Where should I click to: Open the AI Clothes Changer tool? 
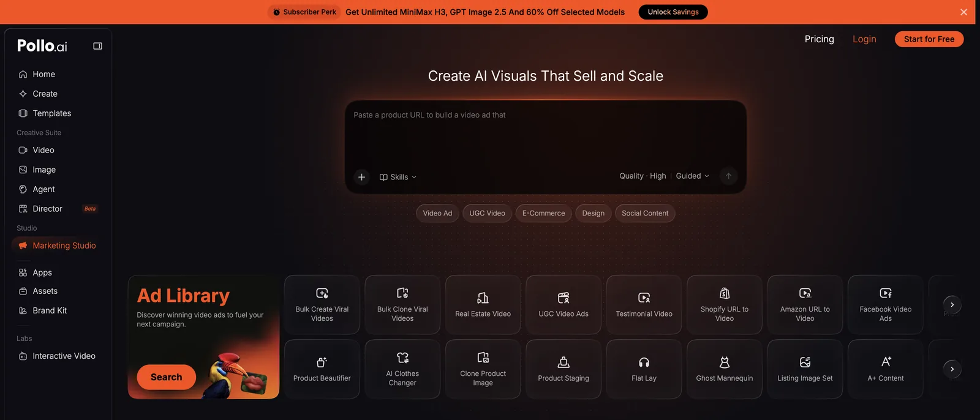coord(402,369)
